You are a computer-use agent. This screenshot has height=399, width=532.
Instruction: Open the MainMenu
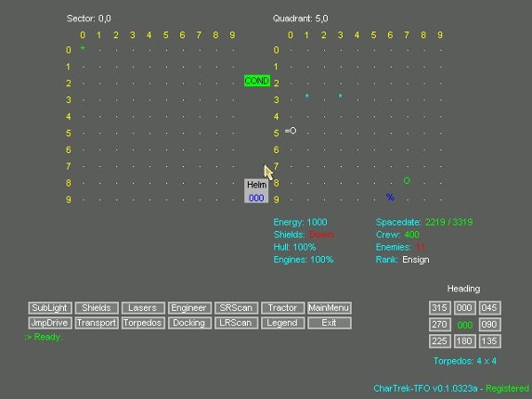329,308
